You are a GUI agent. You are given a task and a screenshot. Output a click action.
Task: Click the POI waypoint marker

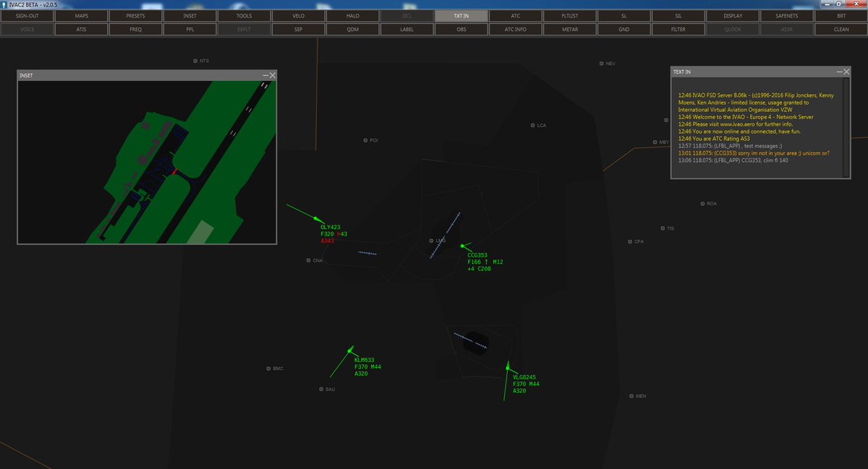pyautogui.click(x=365, y=140)
